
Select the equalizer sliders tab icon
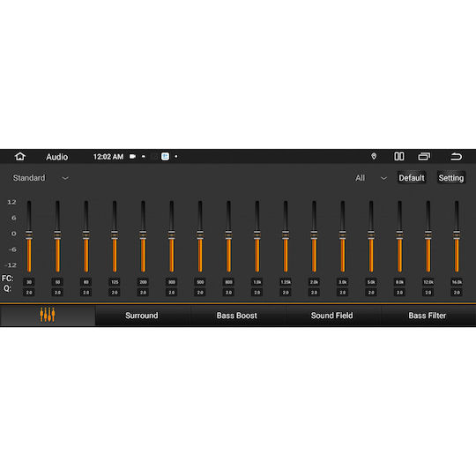(48, 315)
